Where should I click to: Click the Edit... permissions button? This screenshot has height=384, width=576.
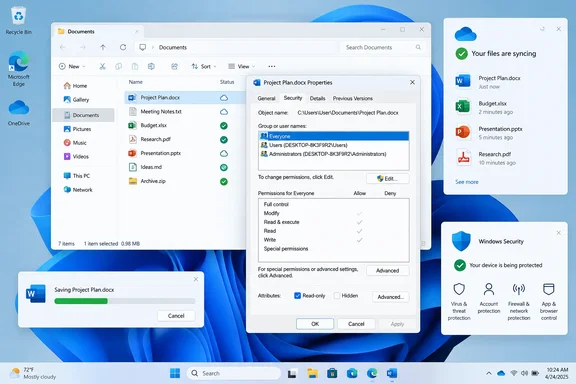pyautogui.click(x=388, y=179)
